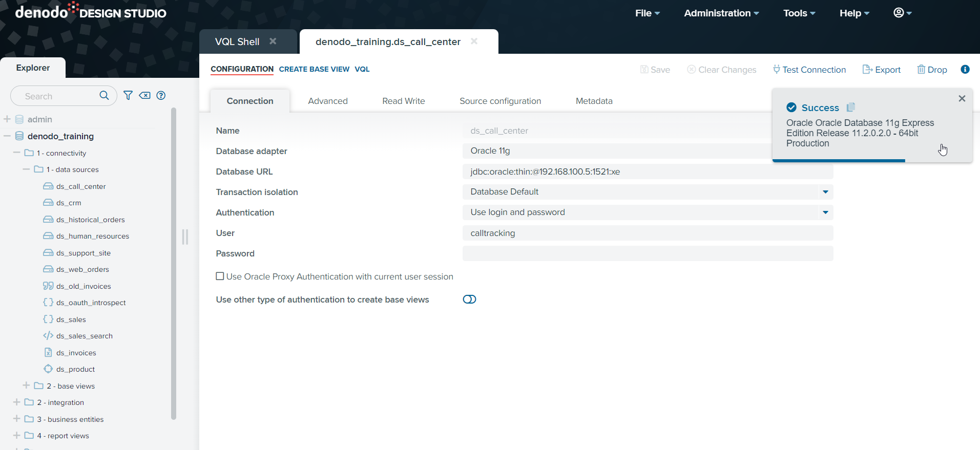Viewport: 980px width, 450px height.
Task: Click the blue info icon
Action: 965,69
